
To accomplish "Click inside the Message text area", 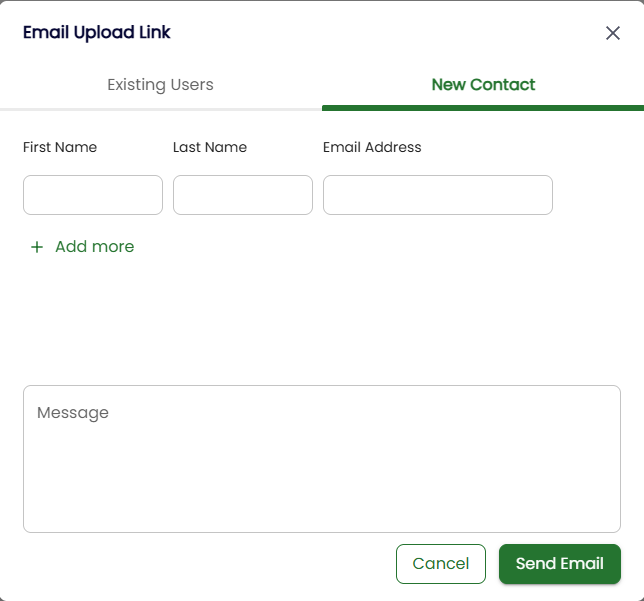I will point(322,470).
